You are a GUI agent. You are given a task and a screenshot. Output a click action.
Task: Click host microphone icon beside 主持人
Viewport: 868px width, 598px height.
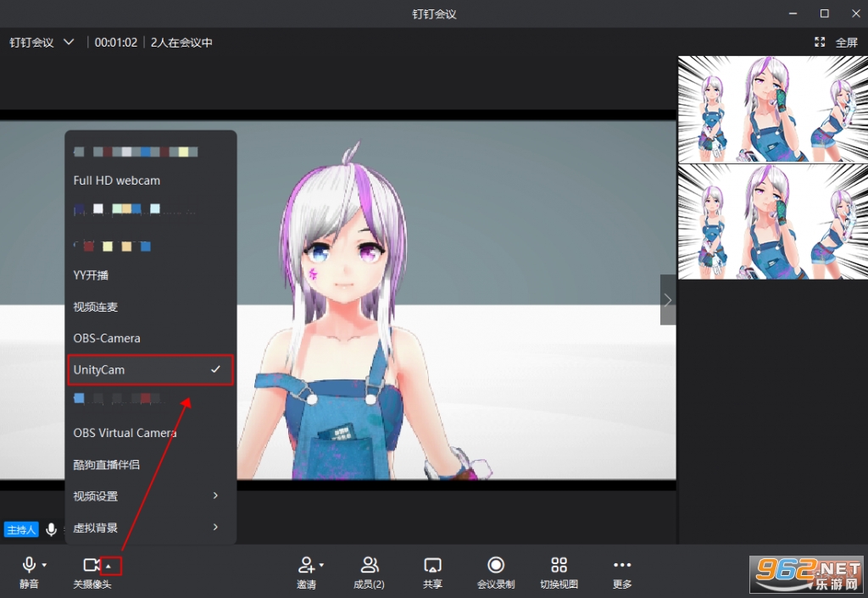point(52,529)
